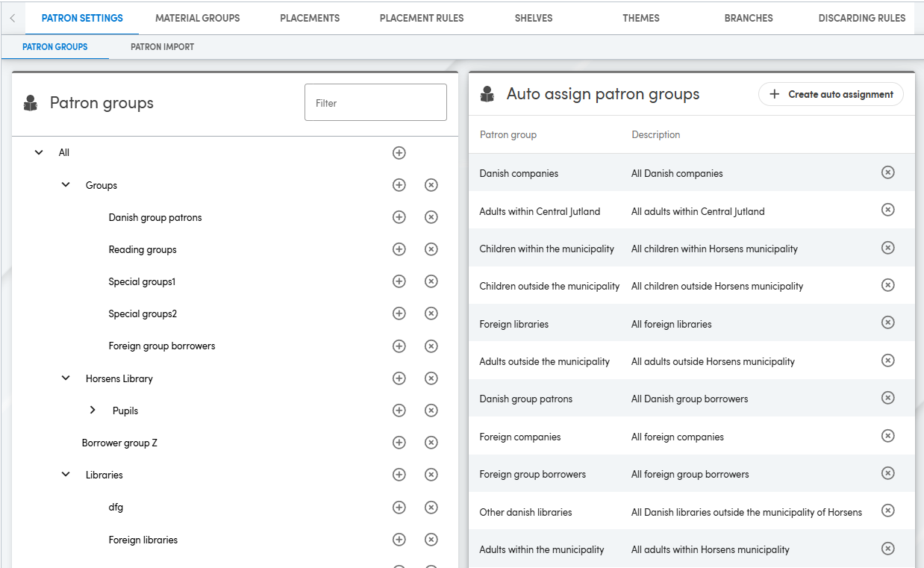Add subgroup under Pupils
This screenshot has width=924, height=568.
pyautogui.click(x=399, y=411)
